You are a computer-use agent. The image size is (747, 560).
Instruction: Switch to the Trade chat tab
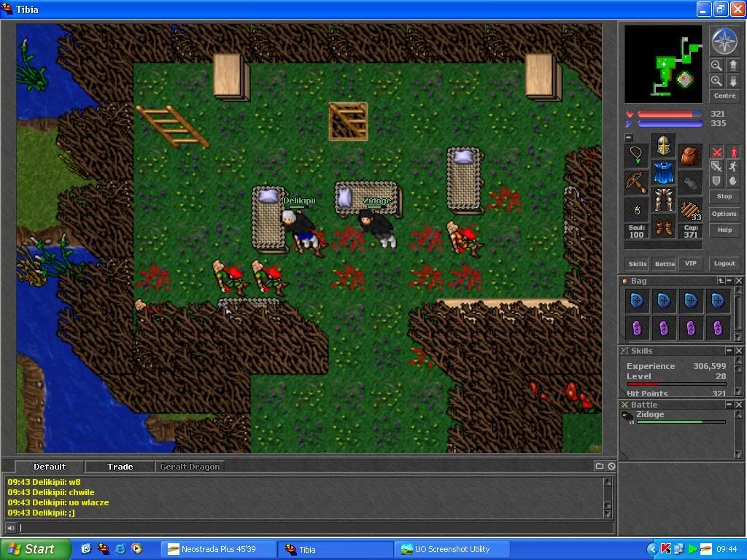coord(120,467)
